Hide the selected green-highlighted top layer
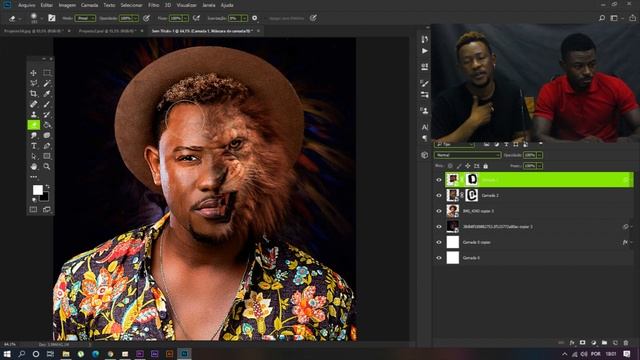640x360 pixels. [x=439, y=180]
